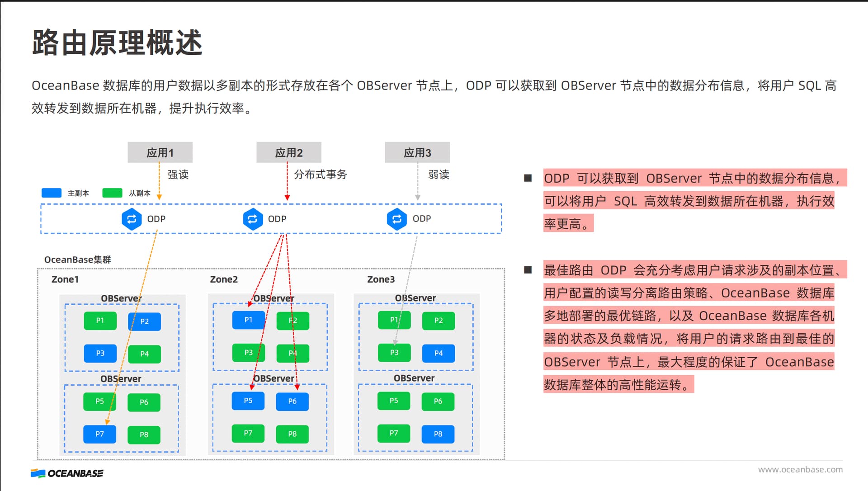Viewport: 868px width, 491px height.
Task: Click the slide title 路由原理概述
Action: (x=117, y=43)
